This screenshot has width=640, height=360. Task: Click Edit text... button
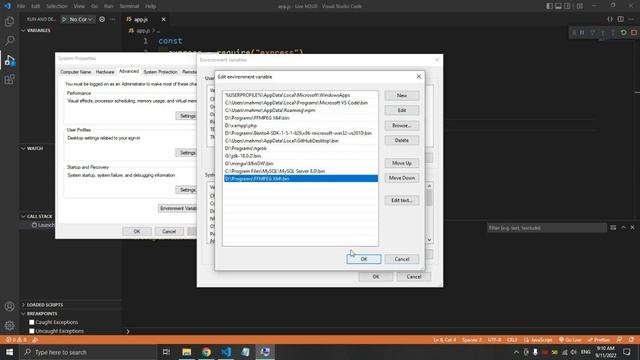coord(402,200)
